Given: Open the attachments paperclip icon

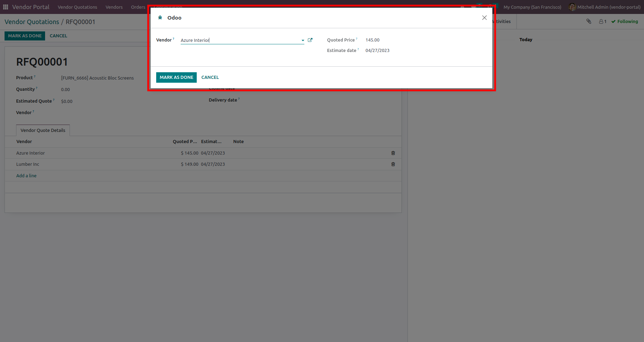Looking at the screenshot, I should click(x=589, y=22).
